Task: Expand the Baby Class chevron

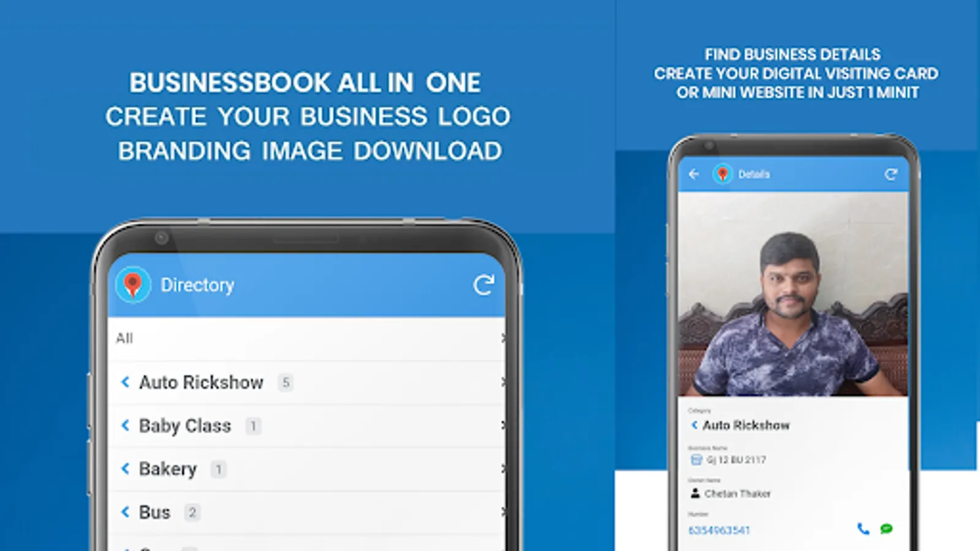Action: 126,425
